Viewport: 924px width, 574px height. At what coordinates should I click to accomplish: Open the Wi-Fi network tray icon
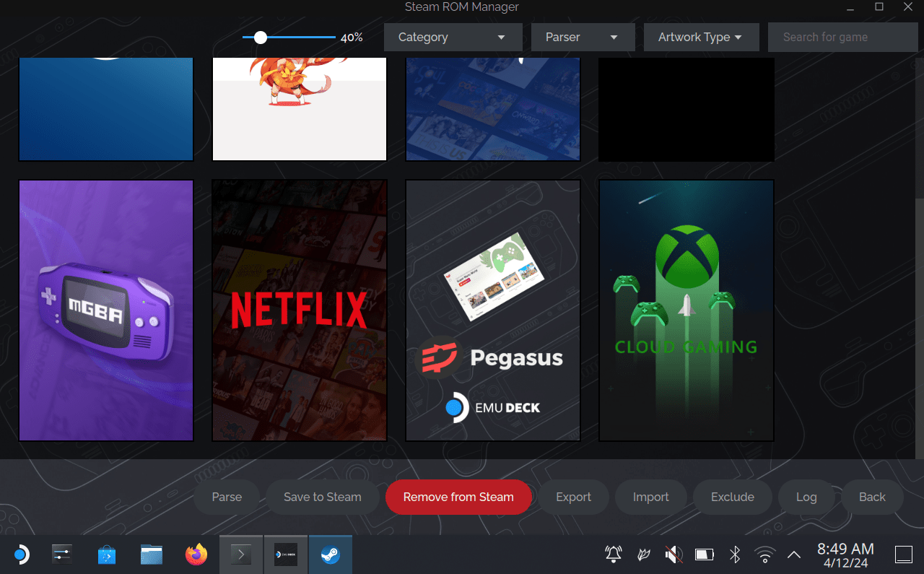click(764, 555)
